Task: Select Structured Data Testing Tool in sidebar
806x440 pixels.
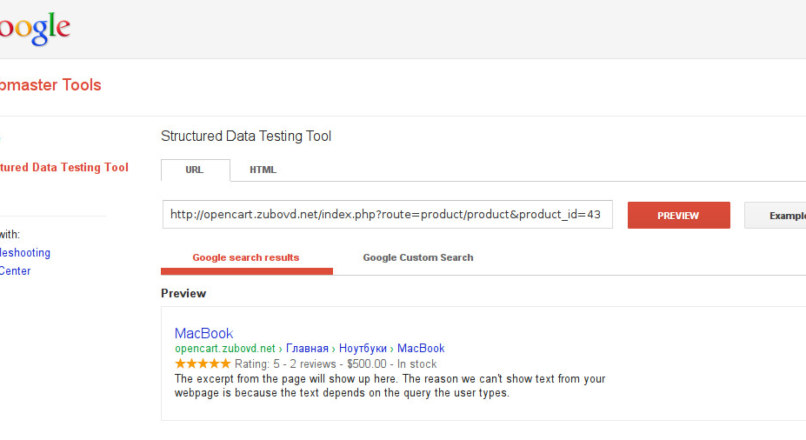Action: pyautogui.click(x=64, y=167)
